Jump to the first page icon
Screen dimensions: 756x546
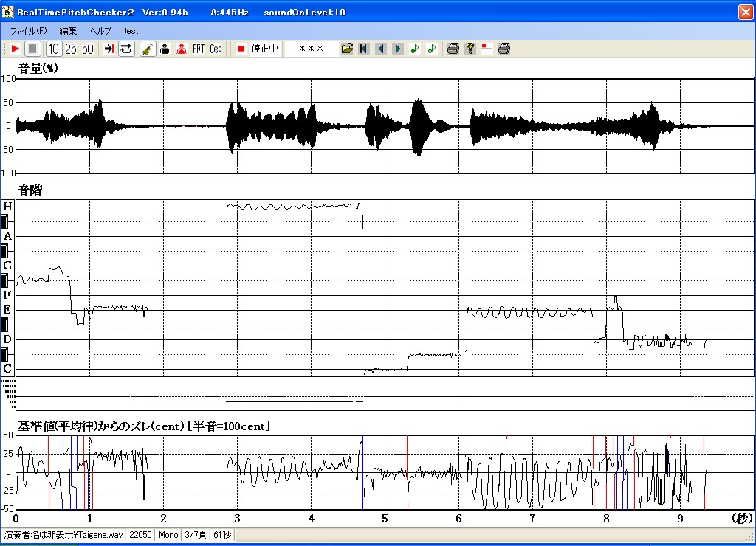point(364,49)
